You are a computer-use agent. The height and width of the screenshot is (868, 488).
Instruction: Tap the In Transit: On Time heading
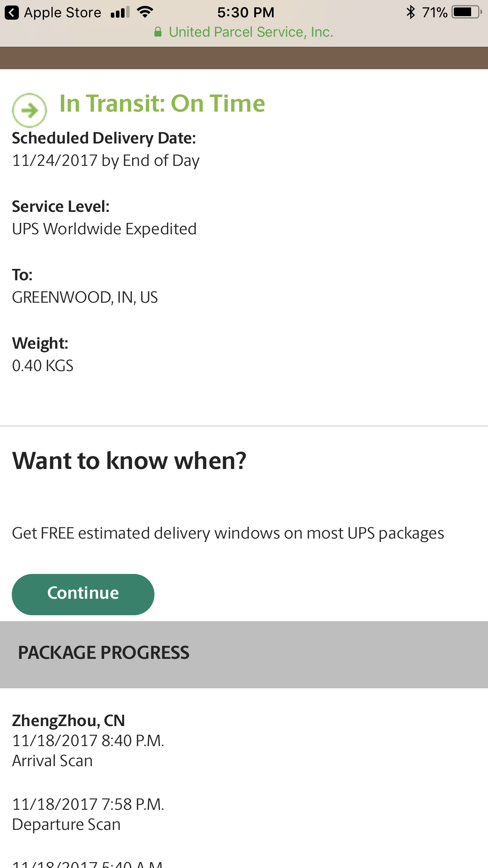162,103
